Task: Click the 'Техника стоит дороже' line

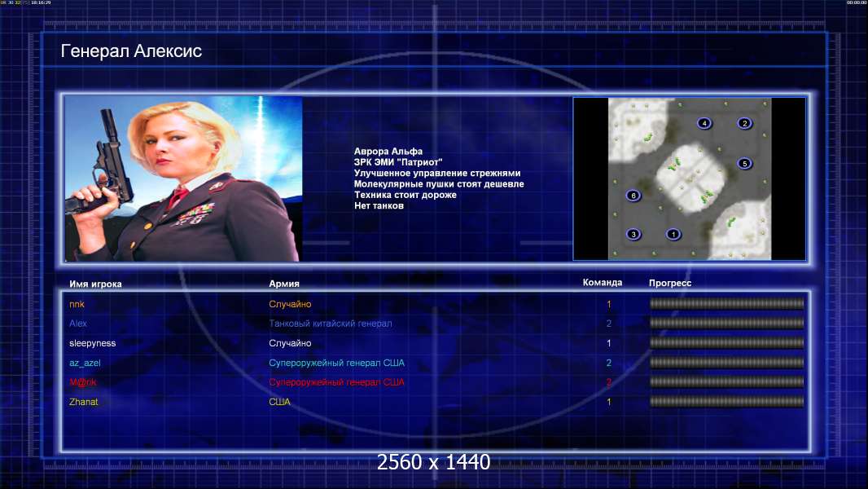Action: point(406,195)
